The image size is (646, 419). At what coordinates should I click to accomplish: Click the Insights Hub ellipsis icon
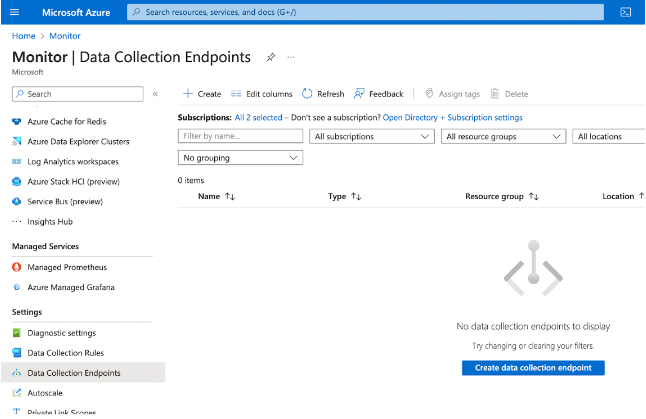point(16,222)
